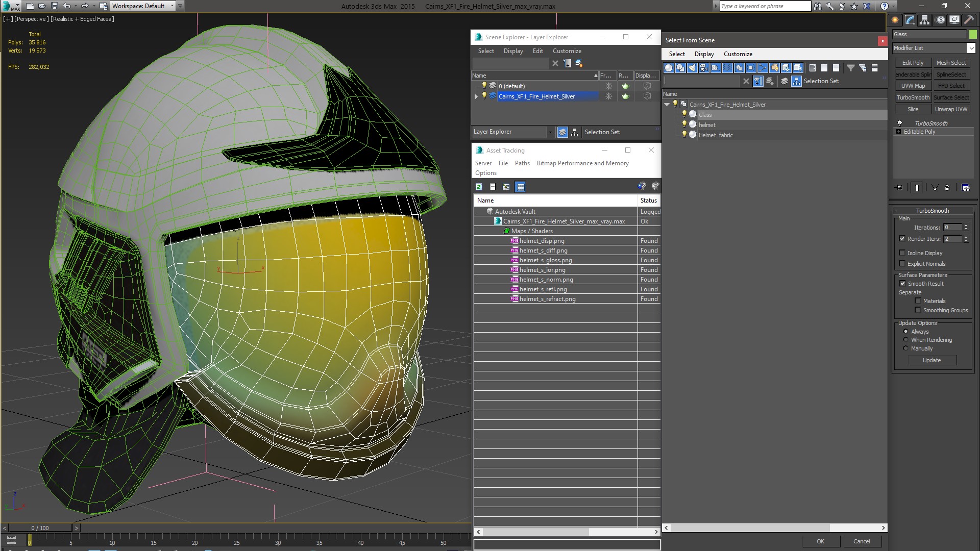Open Server menu in Asset Tracking
The width and height of the screenshot is (980, 551).
483,163
